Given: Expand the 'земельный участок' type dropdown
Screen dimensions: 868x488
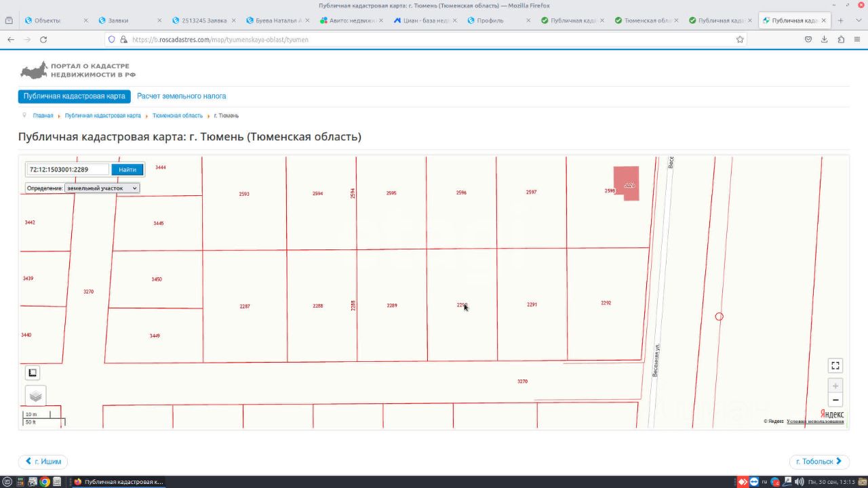Looking at the screenshot, I should coord(102,188).
